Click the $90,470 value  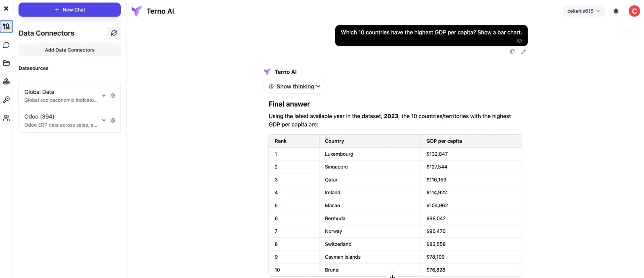pos(436,231)
